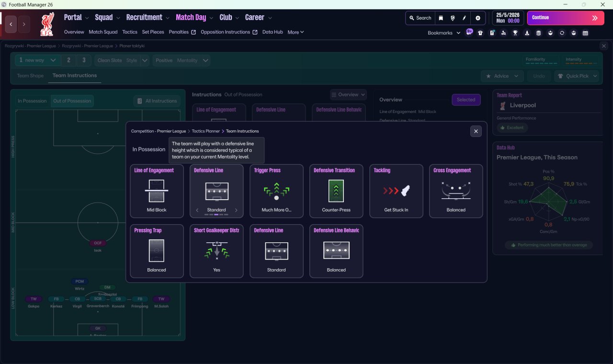Step Defensive Line to the next option
Image resolution: width=613 pixels, height=364 pixels.
point(236,210)
